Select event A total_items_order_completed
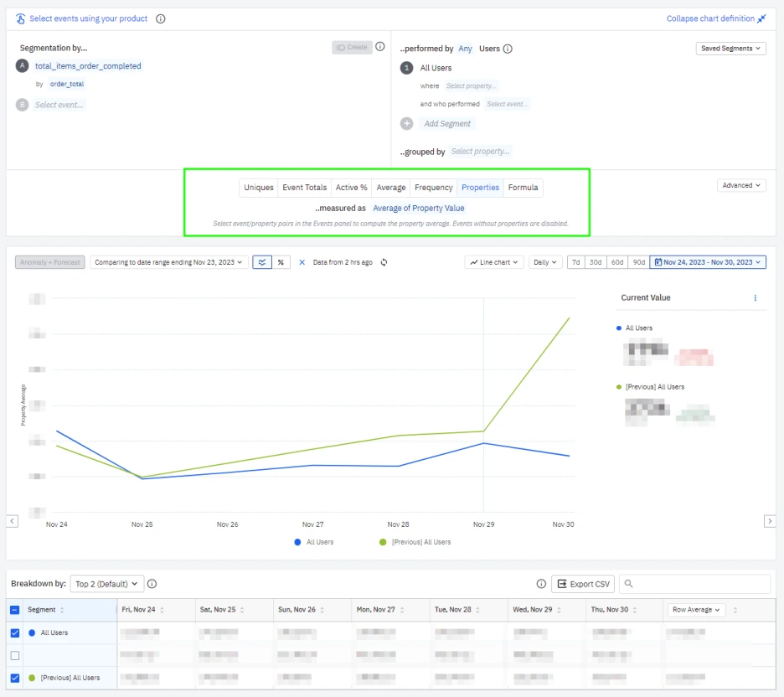 point(88,66)
